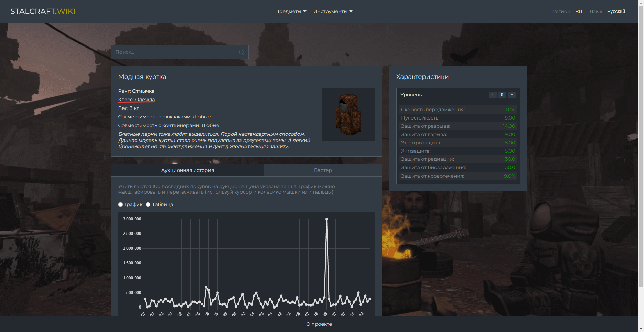Click Ранг: Отмычка text
Viewport: 644px width, 332px height.
(x=136, y=91)
